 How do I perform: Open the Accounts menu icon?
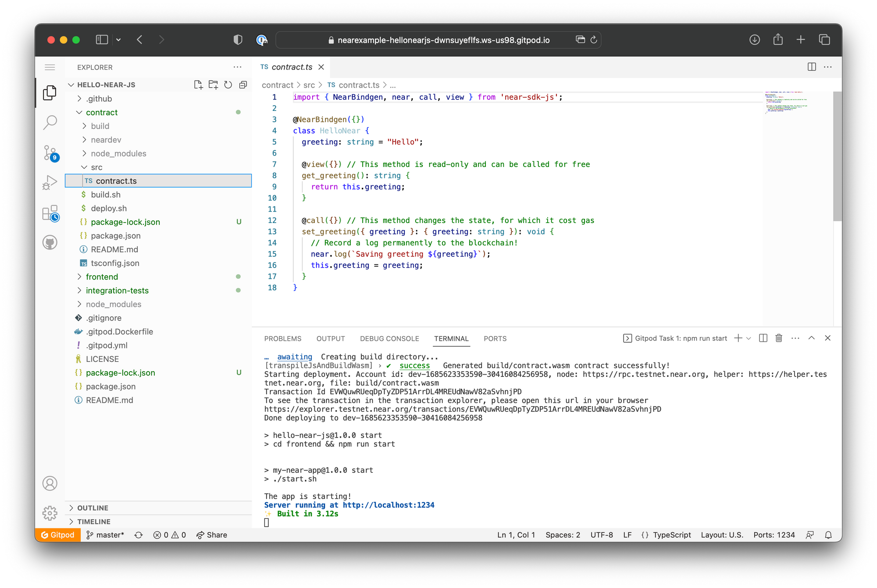(x=50, y=483)
